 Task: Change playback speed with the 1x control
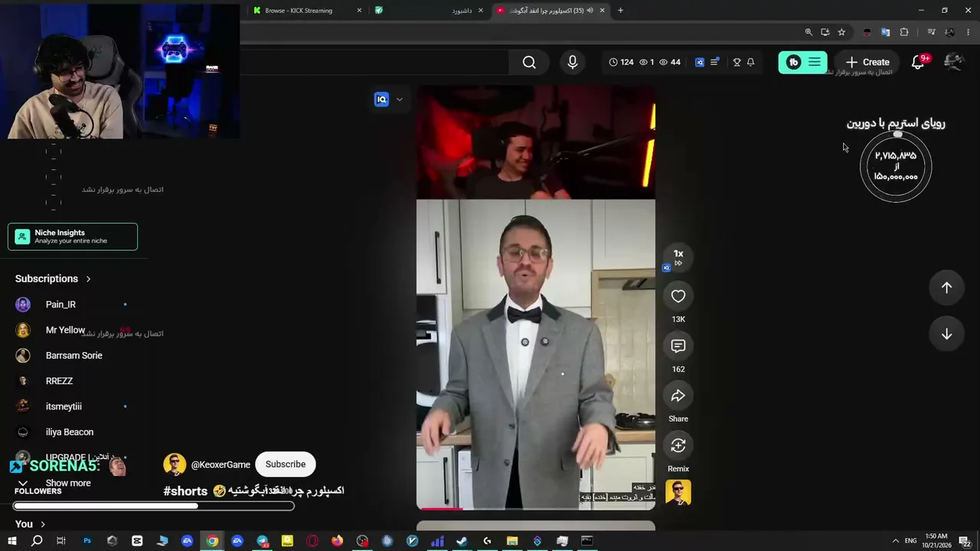[x=678, y=257]
